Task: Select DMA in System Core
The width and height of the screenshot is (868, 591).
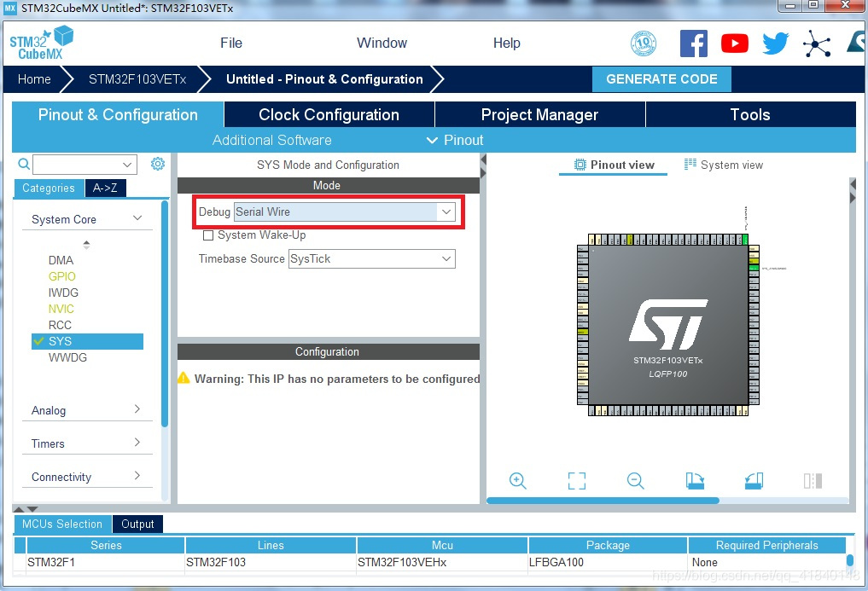Action: 61,260
